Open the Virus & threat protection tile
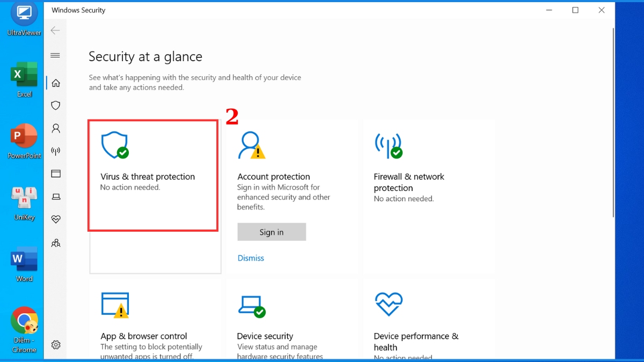The image size is (644, 362). pyautogui.click(x=152, y=175)
